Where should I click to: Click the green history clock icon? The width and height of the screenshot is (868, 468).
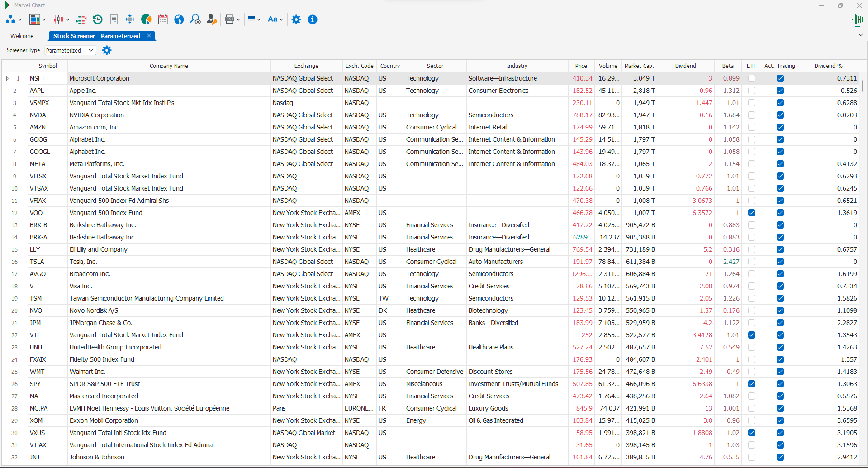tap(98, 19)
